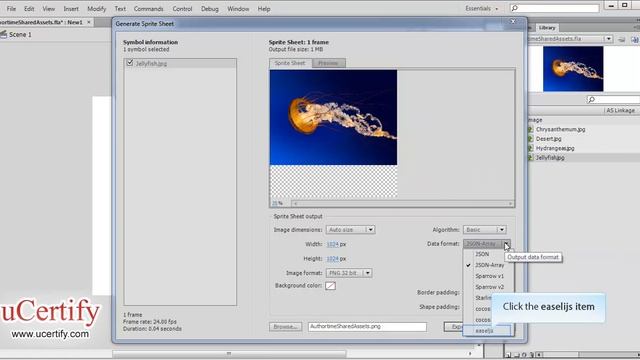Open the Image dimensions dropdown
The width and height of the screenshot is (640, 360).
350,230
